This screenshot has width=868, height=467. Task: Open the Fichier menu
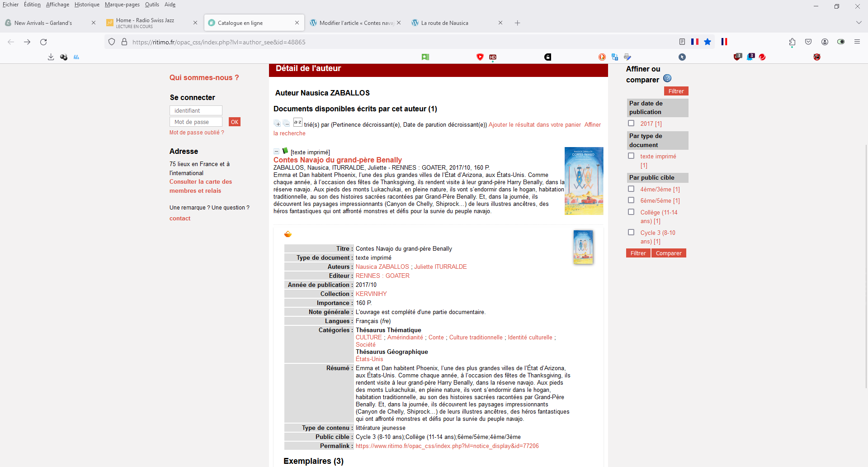(11, 5)
